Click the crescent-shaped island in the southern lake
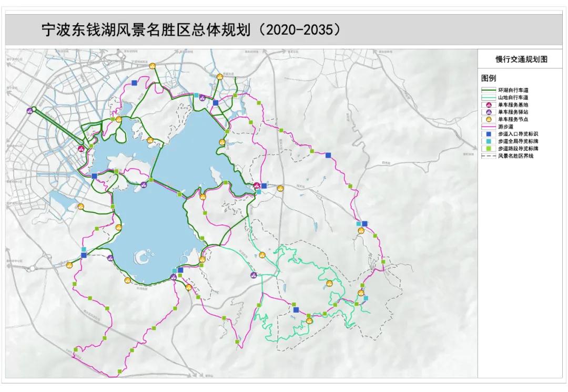This screenshot has width=568, height=392. pos(142,256)
